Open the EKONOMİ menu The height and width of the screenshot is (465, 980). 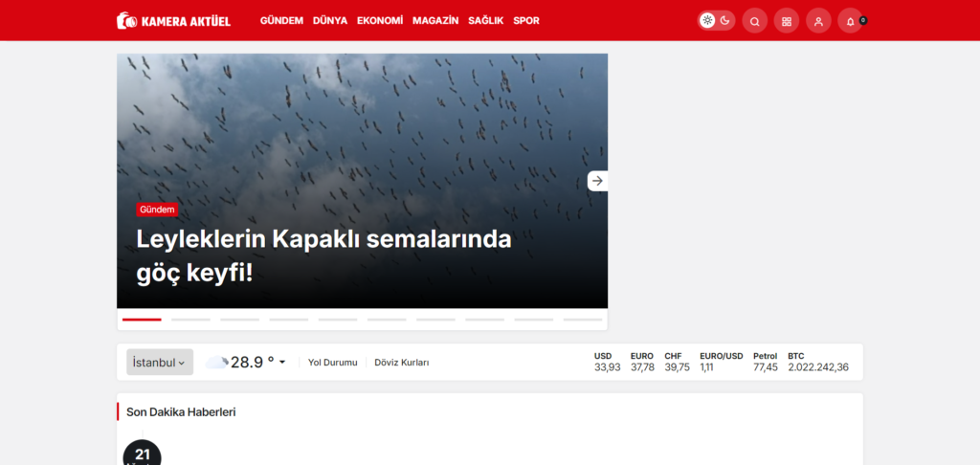[380, 20]
